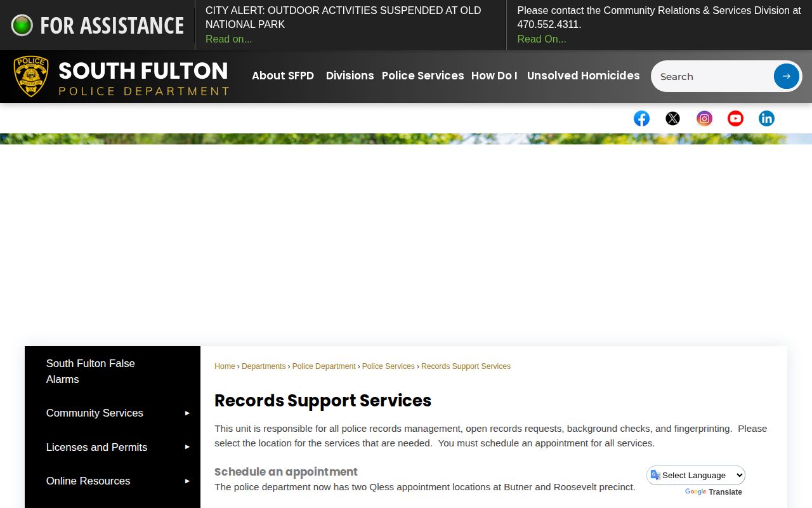Viewport: 812px width, 508px height.
Task: Open the Instagram social icon
Action: 704,119
